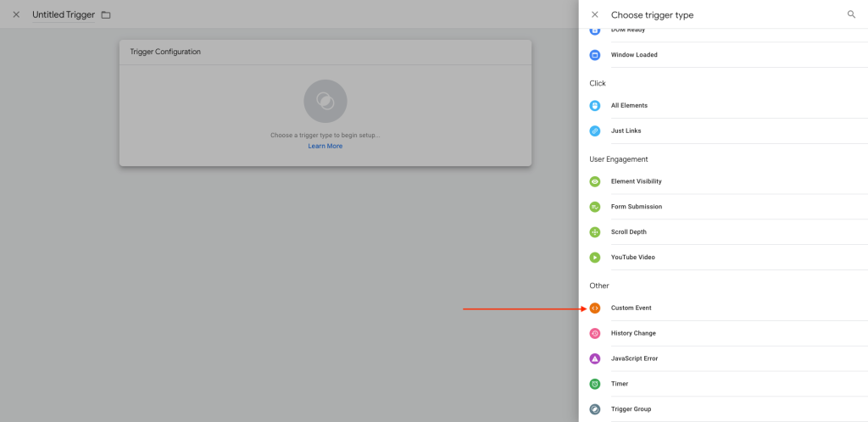Click the Scroll Depth trigger icon
Screen dimensions: 868x422
coord(594,232)
